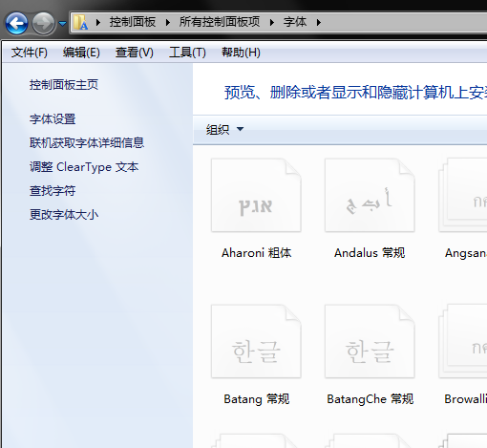Viewport: 487px width, 448px height.
Task: Open recent pages dropdown next to Forward
Action: (x=62, y=23)
